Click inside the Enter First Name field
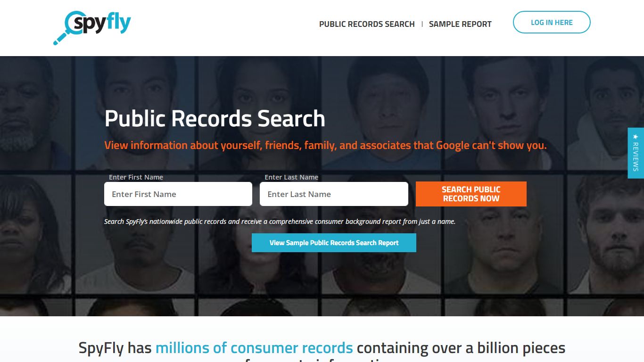The width and height of the screenshot is (644, 362). coord(178,194)
